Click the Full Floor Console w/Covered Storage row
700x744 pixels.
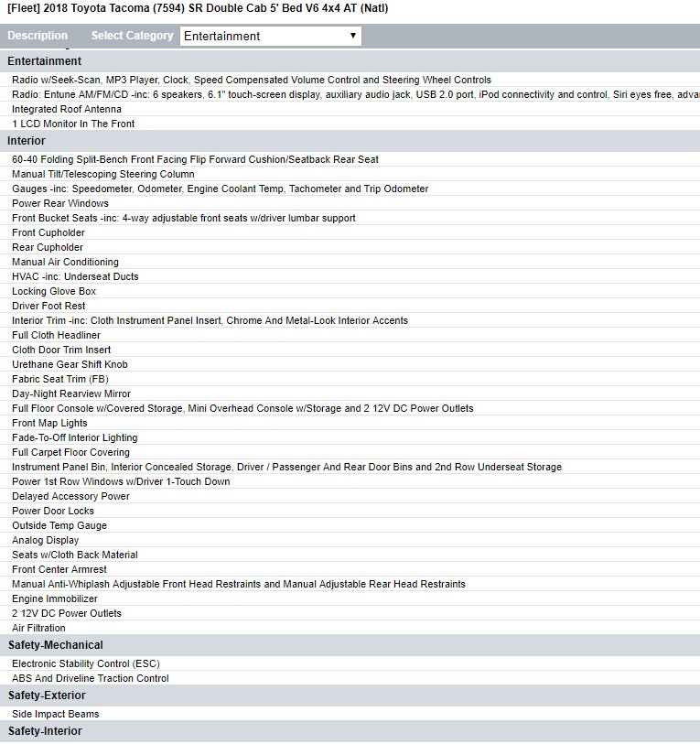350,408
